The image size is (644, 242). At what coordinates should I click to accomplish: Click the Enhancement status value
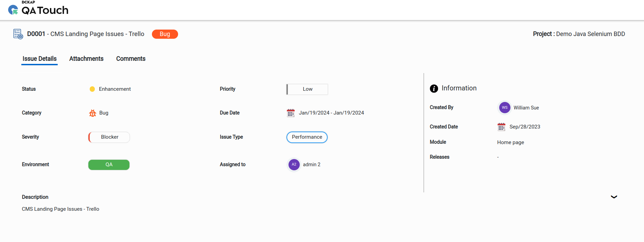[115, 89]
